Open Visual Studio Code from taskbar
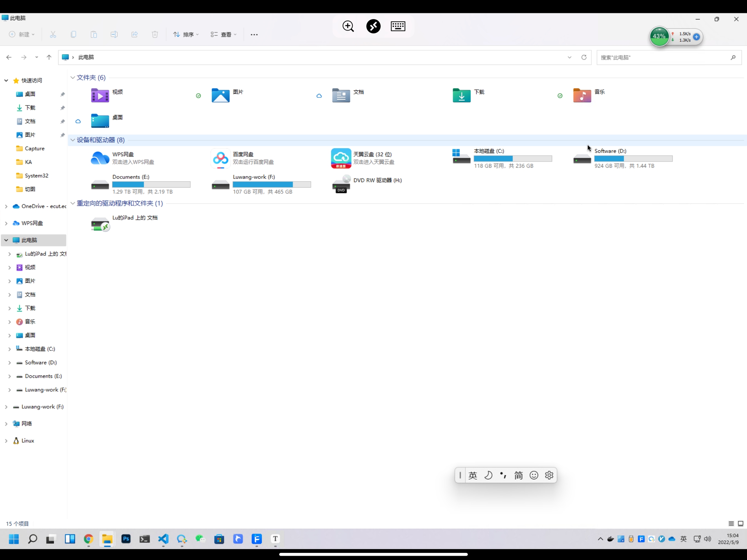Viewport: 747px width, 560px height. click(163, 539)
